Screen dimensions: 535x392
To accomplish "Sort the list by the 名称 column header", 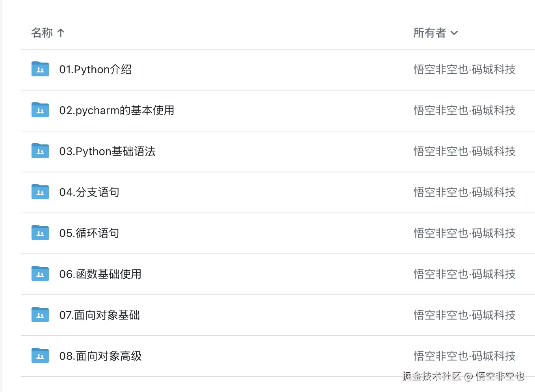I will click(x=42, y=33).
